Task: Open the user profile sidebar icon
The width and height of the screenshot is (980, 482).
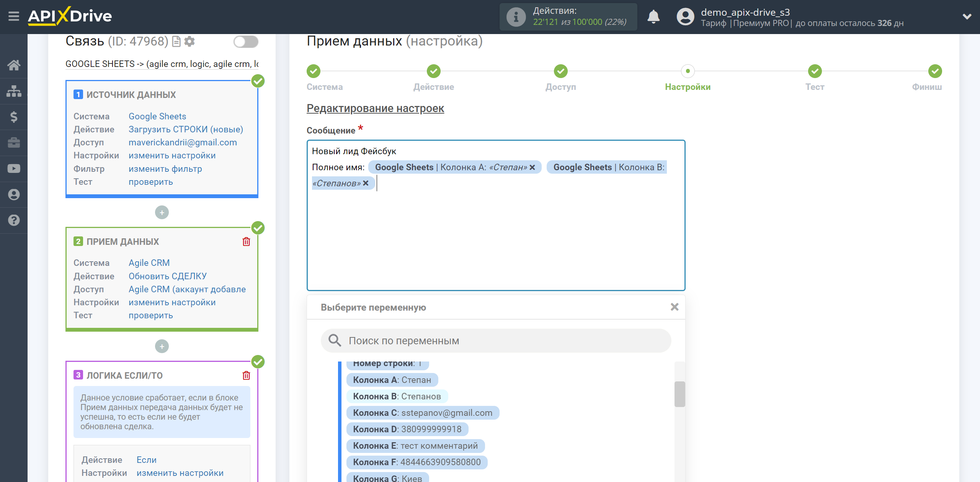Action: click(14, 194)
